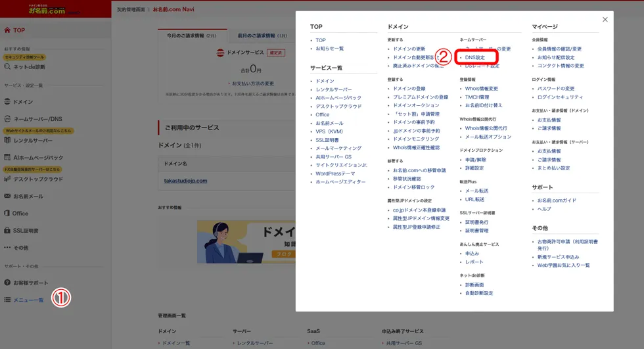Open the ホームページエディター link
Screen dimensions: 644x349
pos(340,182)
